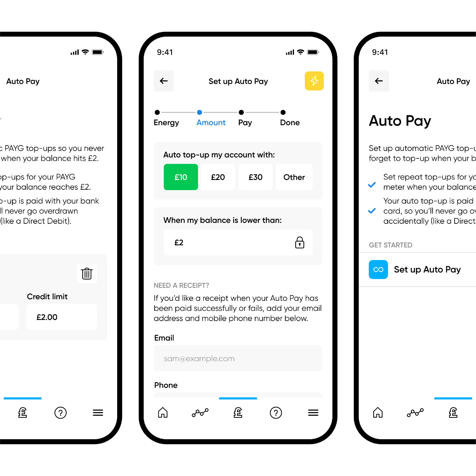The image size is (476, 476).
Task: Tap the lightning bolt icon
Action: click(314, 81)
